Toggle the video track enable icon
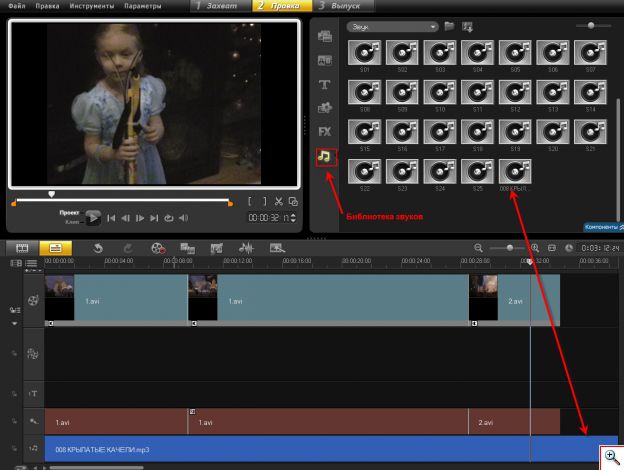 (x=33, y=300)
